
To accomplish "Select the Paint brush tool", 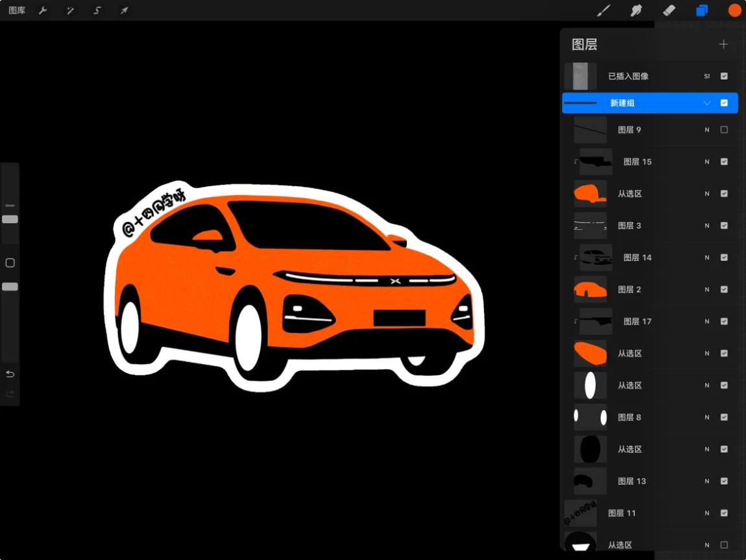I will [603, 10].
